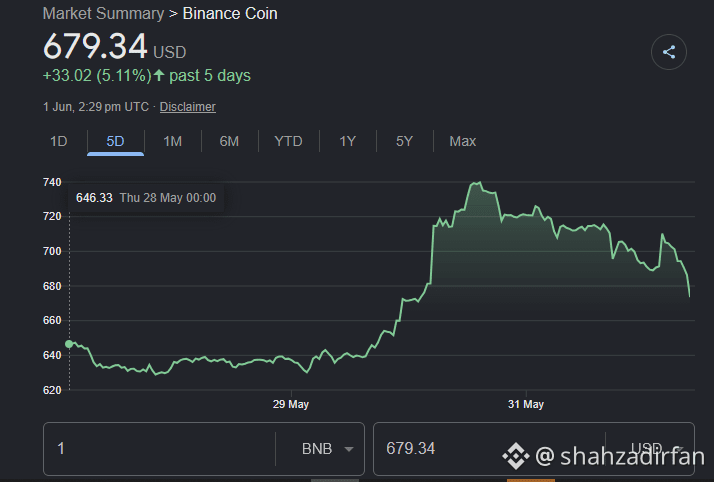
Task: Click the converted amount field 679.34
Action: [x=490, y=449]
